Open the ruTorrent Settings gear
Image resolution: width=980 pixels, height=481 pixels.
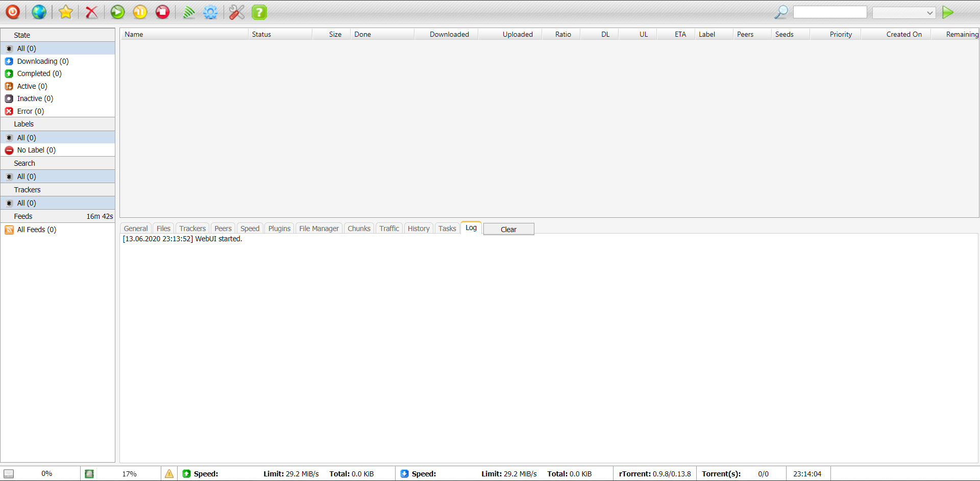[x=210, y=12]
